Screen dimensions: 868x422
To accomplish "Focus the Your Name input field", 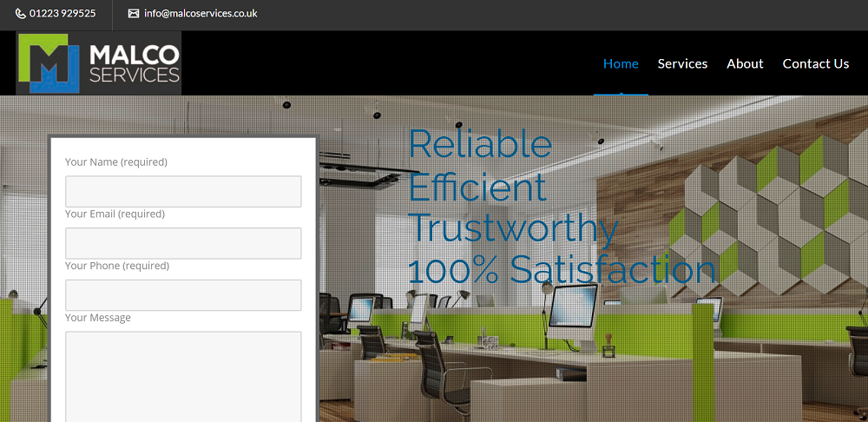I will click(x=183, y=192).
